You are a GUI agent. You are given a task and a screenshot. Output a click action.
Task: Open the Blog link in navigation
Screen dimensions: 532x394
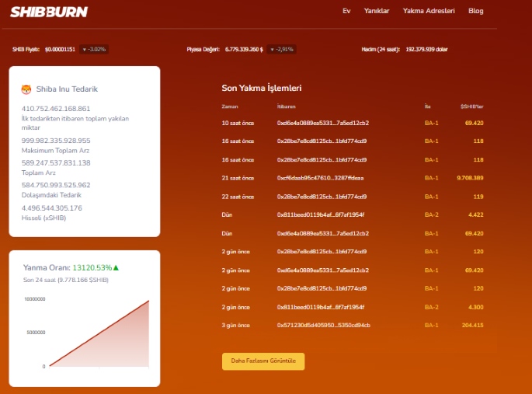[475, 11]
